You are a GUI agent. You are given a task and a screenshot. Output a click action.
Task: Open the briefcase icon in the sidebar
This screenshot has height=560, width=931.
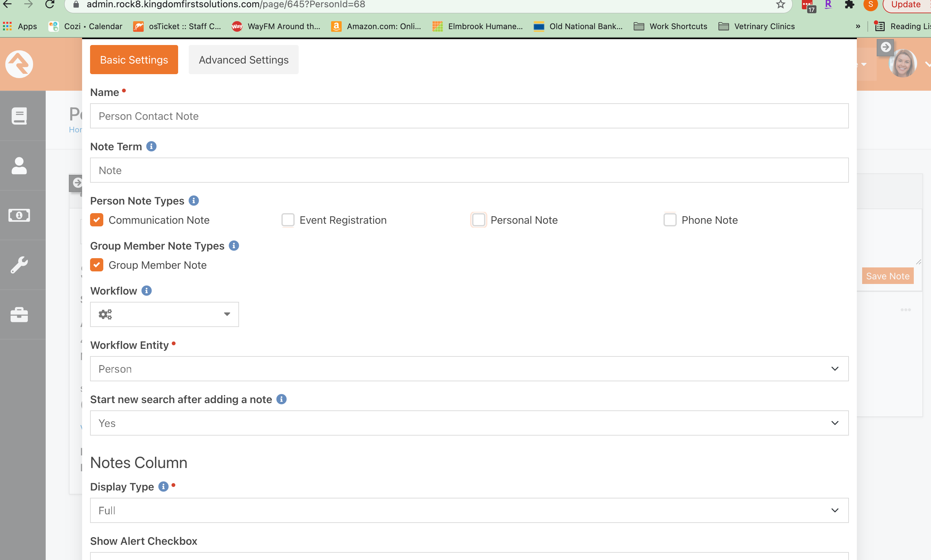click(19, 315)
